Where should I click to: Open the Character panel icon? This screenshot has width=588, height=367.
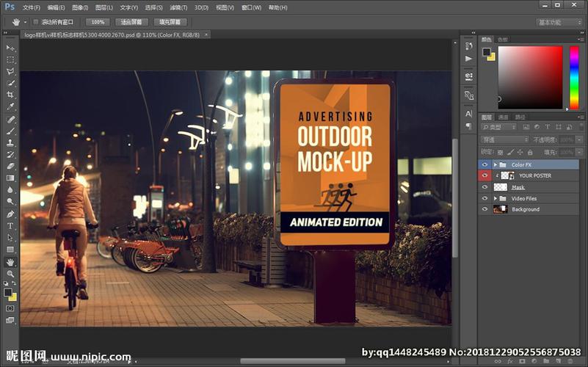[x=469, y=114]
